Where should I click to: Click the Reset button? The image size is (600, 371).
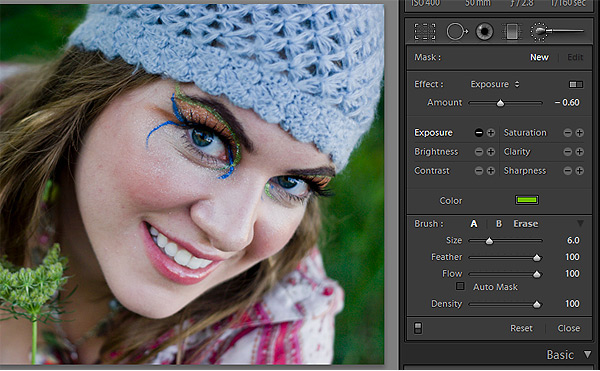tap(521, 328)
